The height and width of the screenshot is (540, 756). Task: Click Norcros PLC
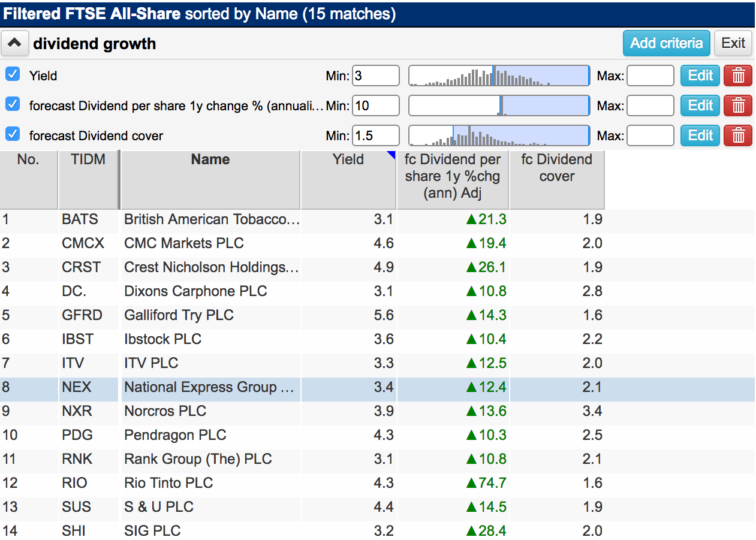tap(165, 411)
